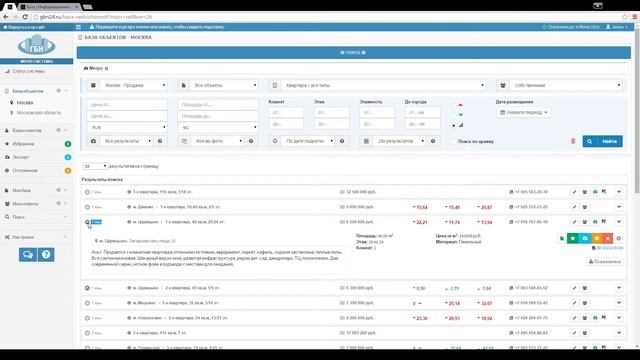Open the user account menu at top right
Screen dimensions: 640x360
617,27
